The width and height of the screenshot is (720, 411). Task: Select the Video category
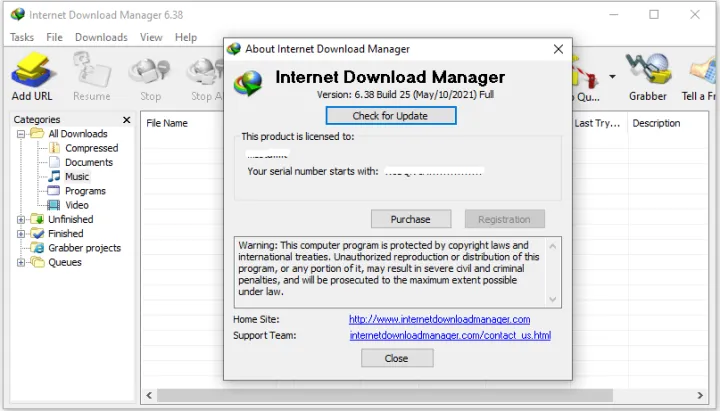77,205
